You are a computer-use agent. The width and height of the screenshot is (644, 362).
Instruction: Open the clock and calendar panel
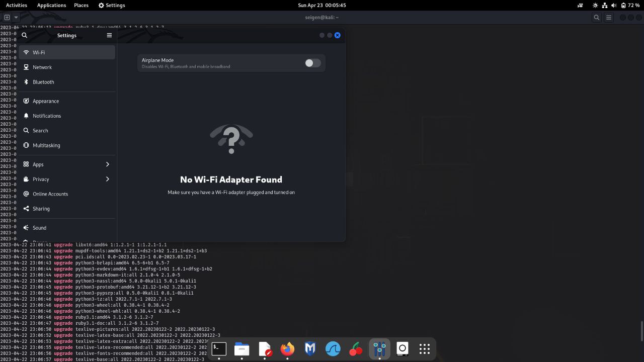(x=321, y=5)
